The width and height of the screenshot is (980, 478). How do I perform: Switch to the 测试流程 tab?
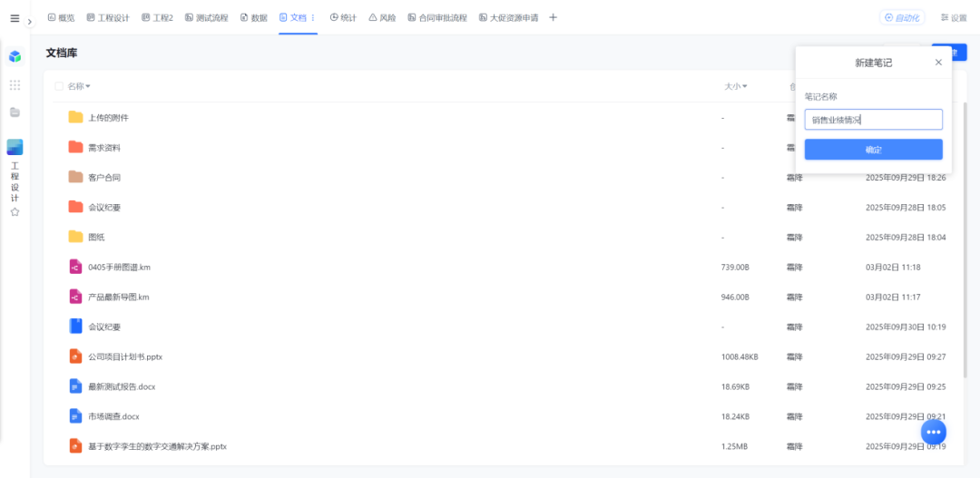(x=206, y=18)
